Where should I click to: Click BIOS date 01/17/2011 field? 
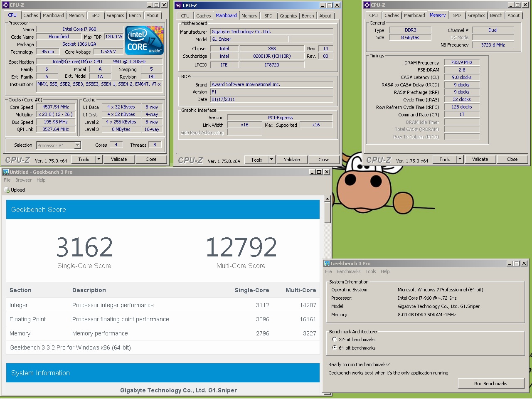tap(271, 99)
